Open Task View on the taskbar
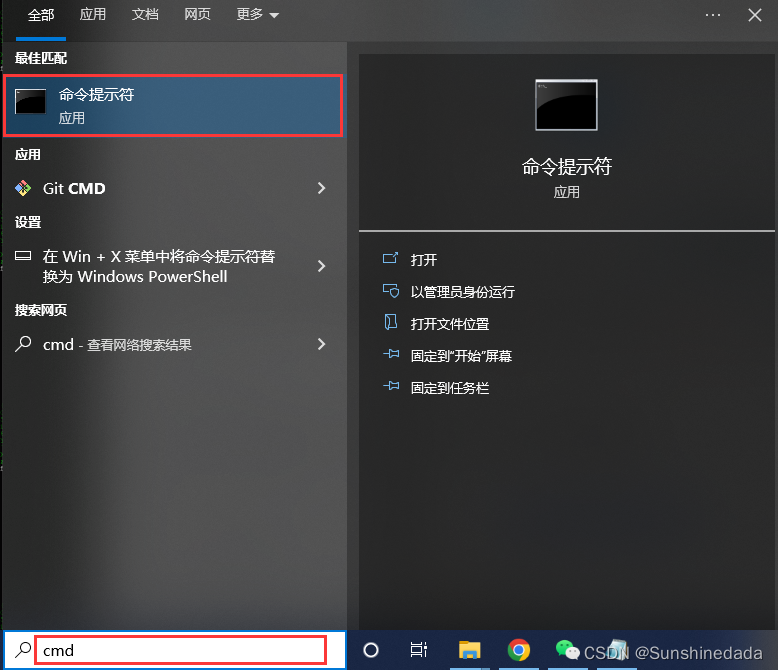The width and height of the screenshot is (778, 670). (x=419, y=650)
